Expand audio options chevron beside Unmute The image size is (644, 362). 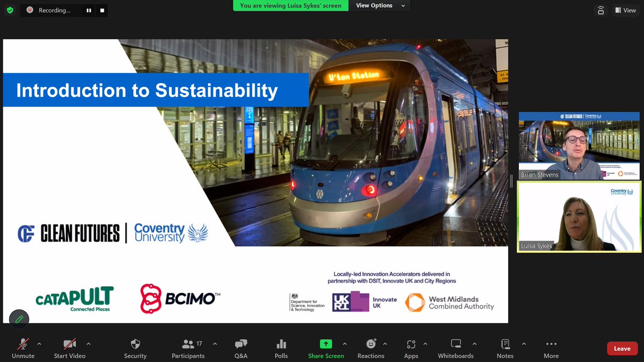point(39,344)
